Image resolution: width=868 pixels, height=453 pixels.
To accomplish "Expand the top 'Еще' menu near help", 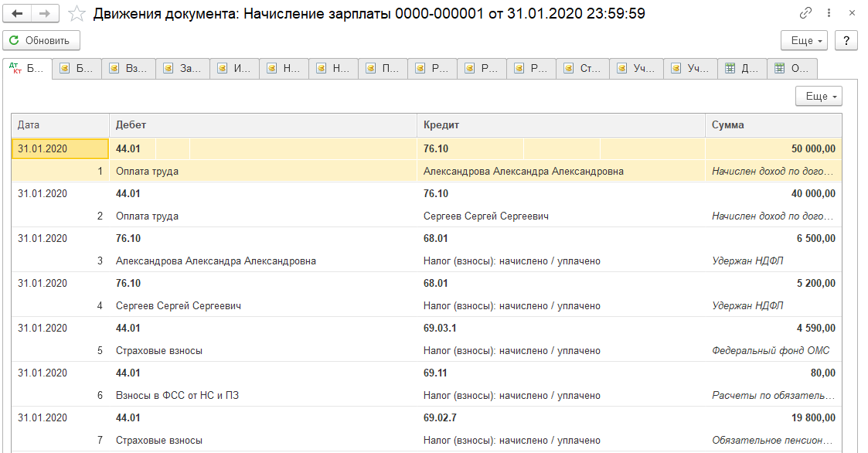I will tap(806, 40).
